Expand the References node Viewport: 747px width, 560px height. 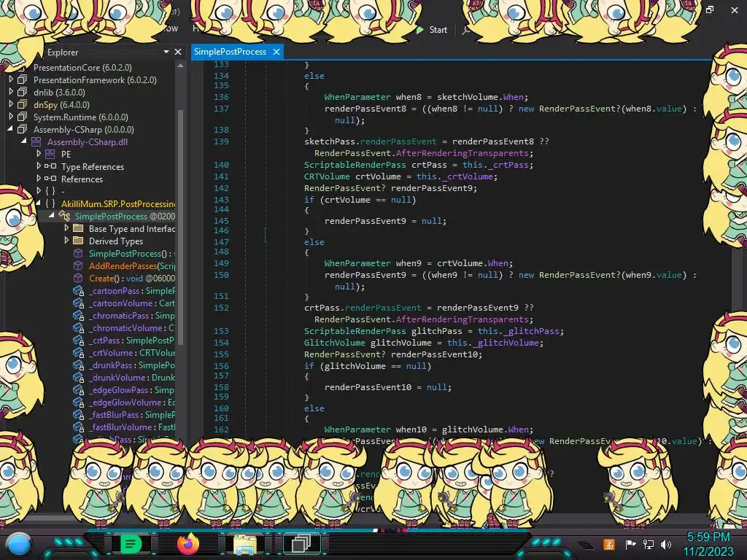(x=39, y=179)
